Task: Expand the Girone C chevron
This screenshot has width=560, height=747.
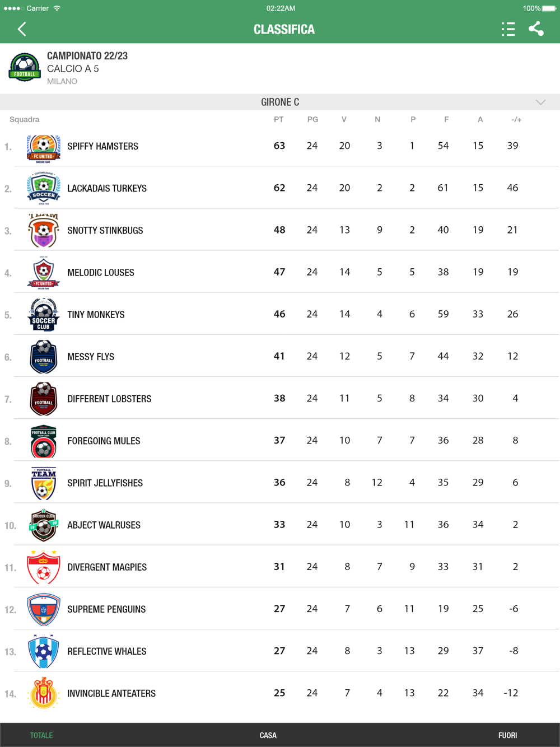Action: coord(540,102)
